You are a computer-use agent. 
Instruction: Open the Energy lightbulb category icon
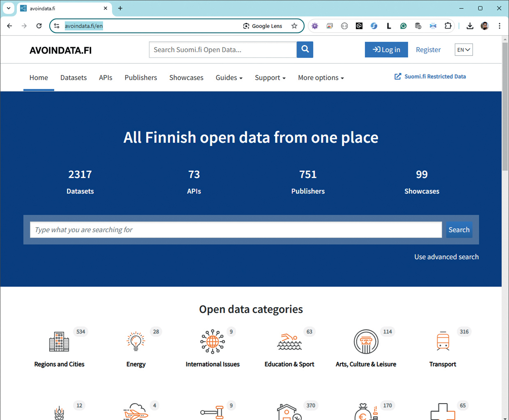[x=136, y=342]
